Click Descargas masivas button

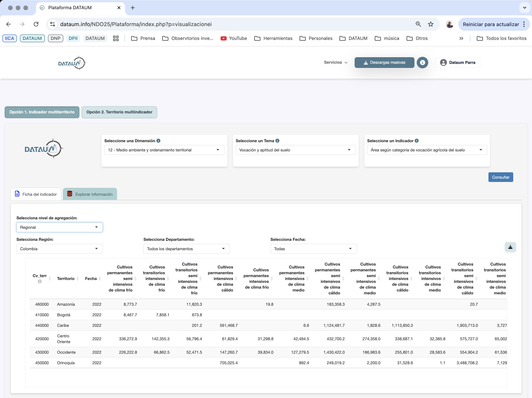(x=384, y=63)
